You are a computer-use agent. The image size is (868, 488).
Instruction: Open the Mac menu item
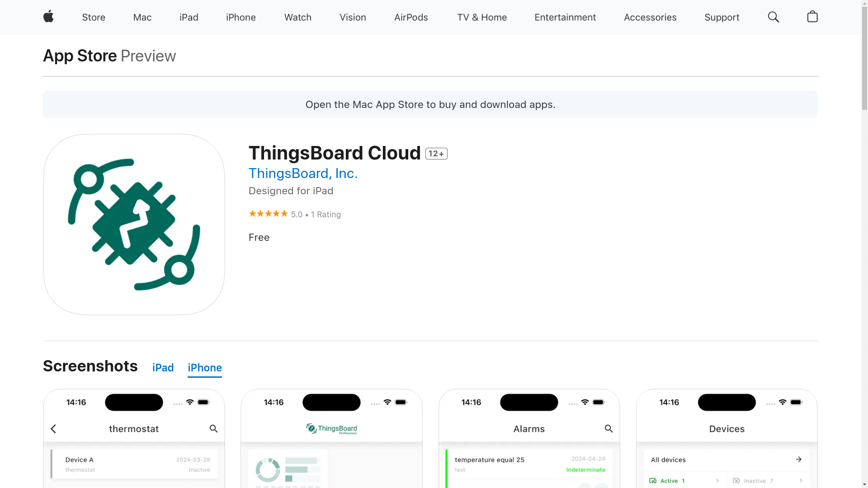tap(142, 17)
